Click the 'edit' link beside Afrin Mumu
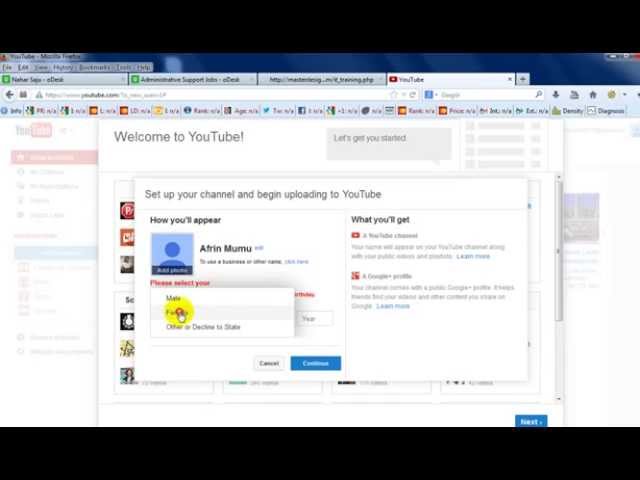Screen dimensions: 640x480 259,248
